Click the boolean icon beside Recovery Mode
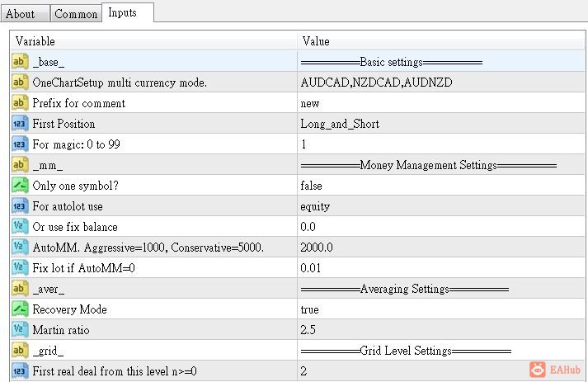The image size is (588, 382). (21, 309)
